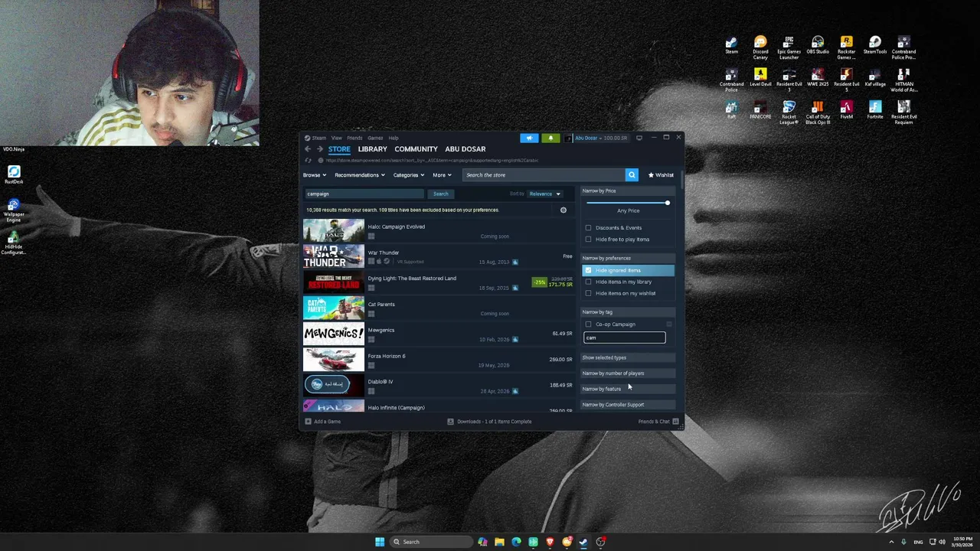Viewport: 980px width, 551px height.
Task: Expand Narrow by Controller Support section
Action: pos(628,405)
